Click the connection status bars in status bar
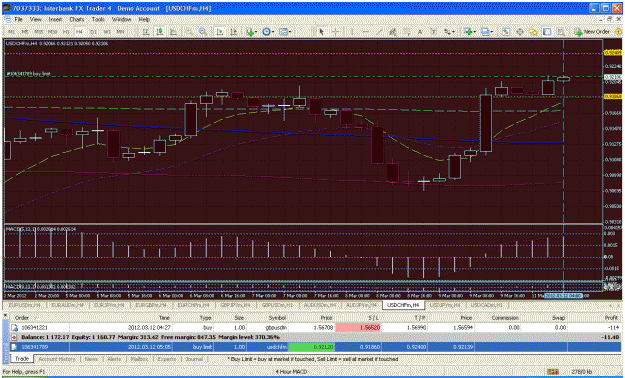Viewport: 625px width, 378px height. click(553, 372)
